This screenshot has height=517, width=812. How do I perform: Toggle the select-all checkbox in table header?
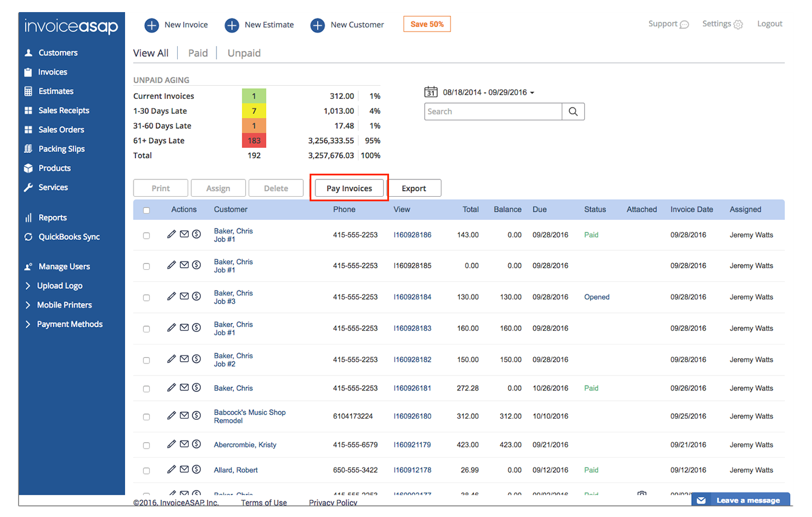(146, 210)
